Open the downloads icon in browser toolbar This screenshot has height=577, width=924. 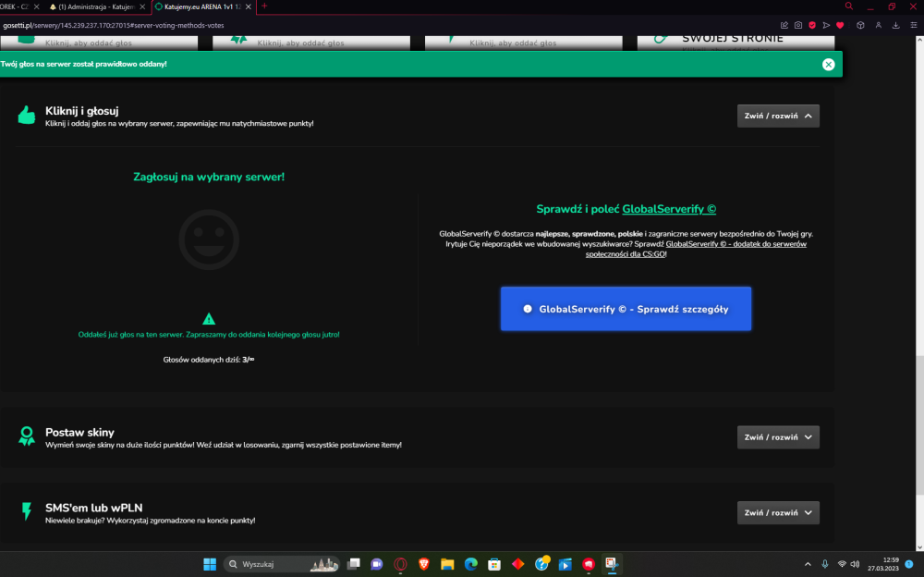coord(895,25)
